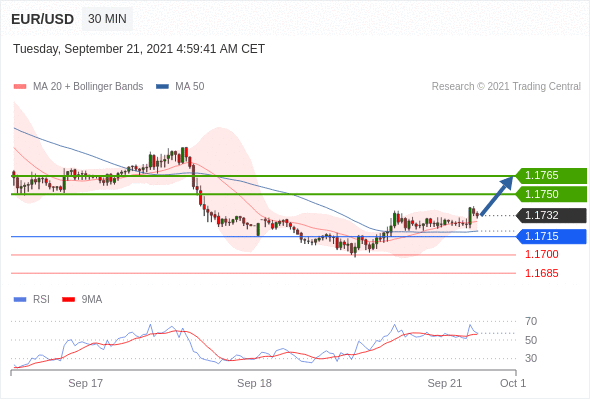Click the blue 1.1715 pivot tag
The image size is (590, 400).
[551, 236]
